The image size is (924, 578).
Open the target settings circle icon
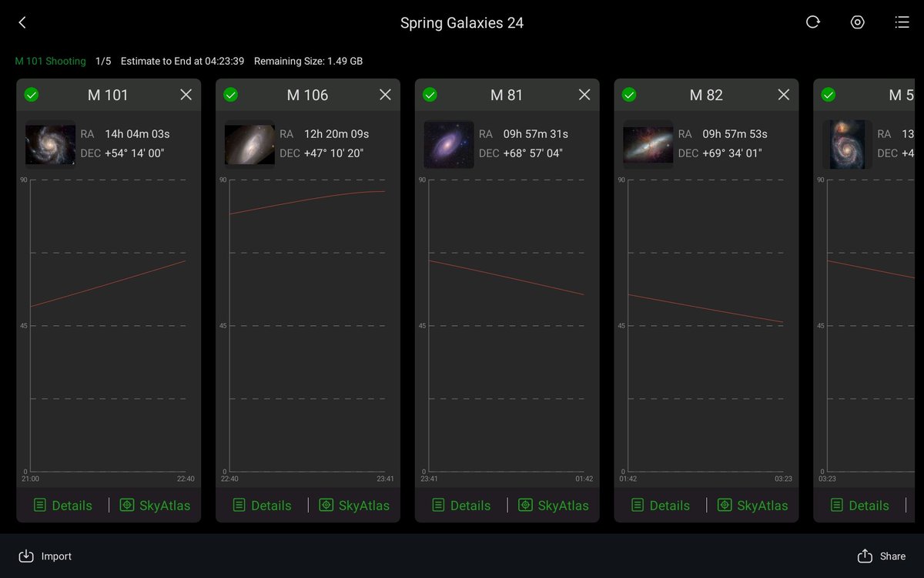pyautogui.click(x=858, y=22)
